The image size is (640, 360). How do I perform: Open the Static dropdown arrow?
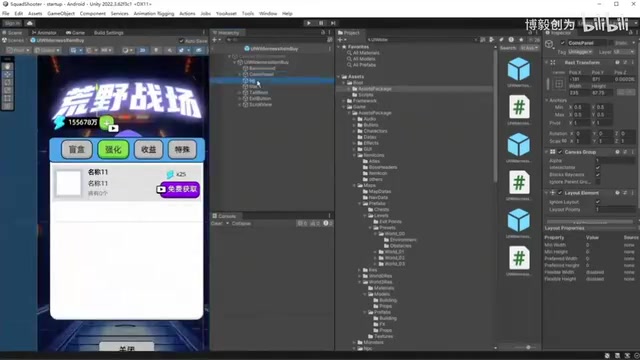tap(633, 43)
